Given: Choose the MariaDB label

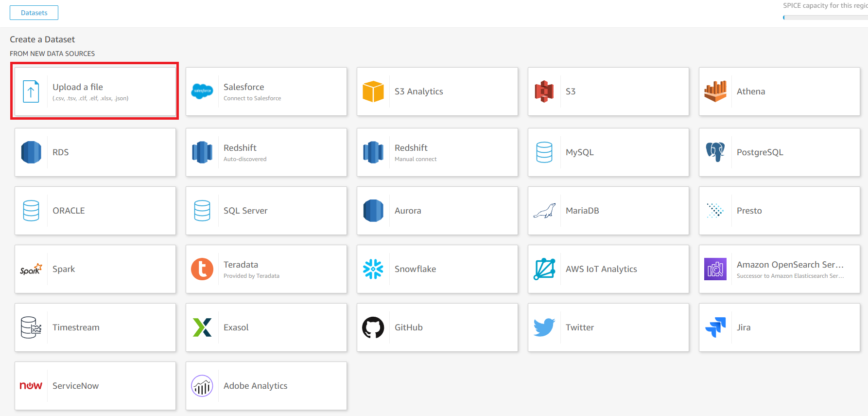Looking at the screenshot, I should pos(582,211).
